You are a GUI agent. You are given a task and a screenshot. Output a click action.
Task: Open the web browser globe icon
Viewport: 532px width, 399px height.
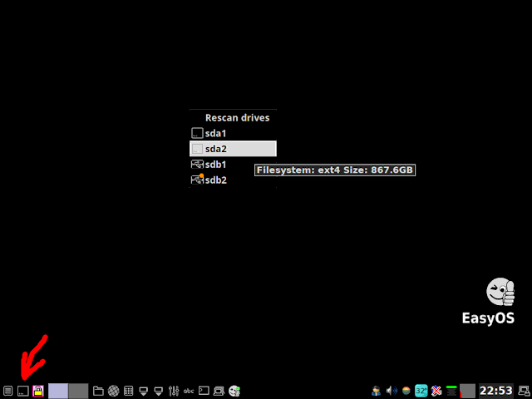click(x=113, y=391)
